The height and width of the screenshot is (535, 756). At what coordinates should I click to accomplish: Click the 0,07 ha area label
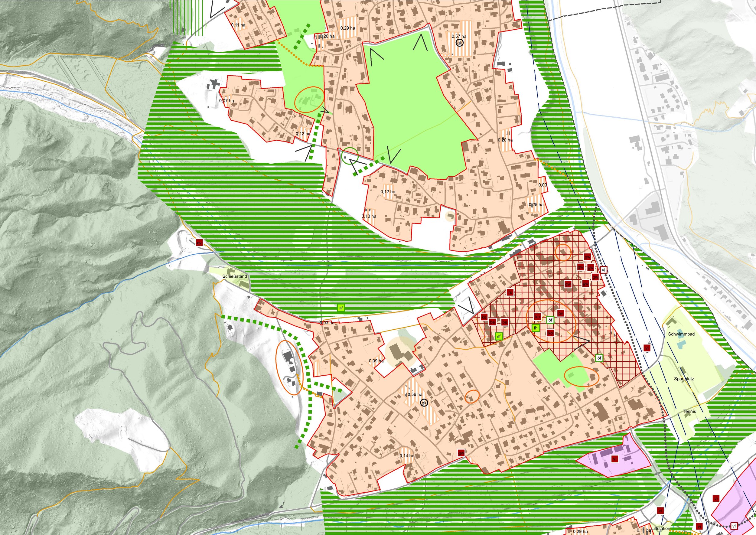[226, 100]
